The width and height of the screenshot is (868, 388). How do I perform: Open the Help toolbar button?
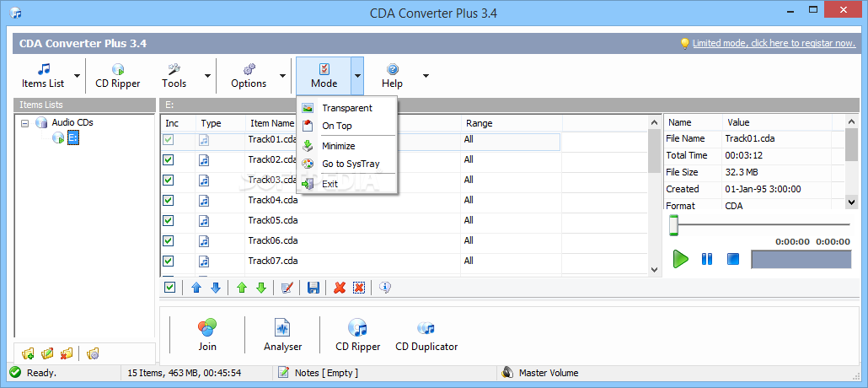click(392, 76)
